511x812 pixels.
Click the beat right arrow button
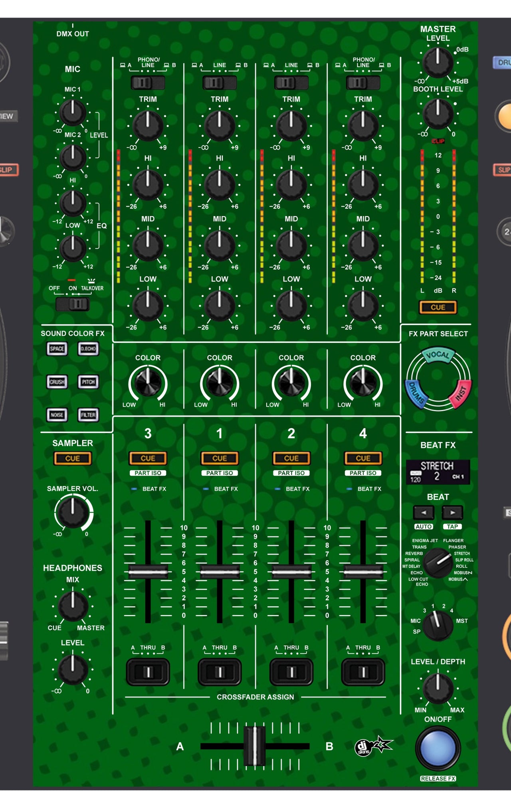tap(452, 512)
